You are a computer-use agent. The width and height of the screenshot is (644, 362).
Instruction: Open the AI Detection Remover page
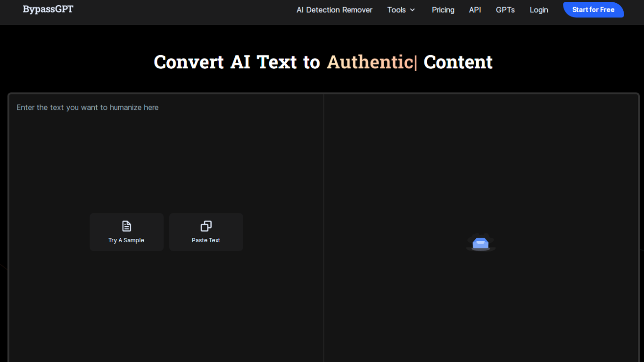coord(334,10)
